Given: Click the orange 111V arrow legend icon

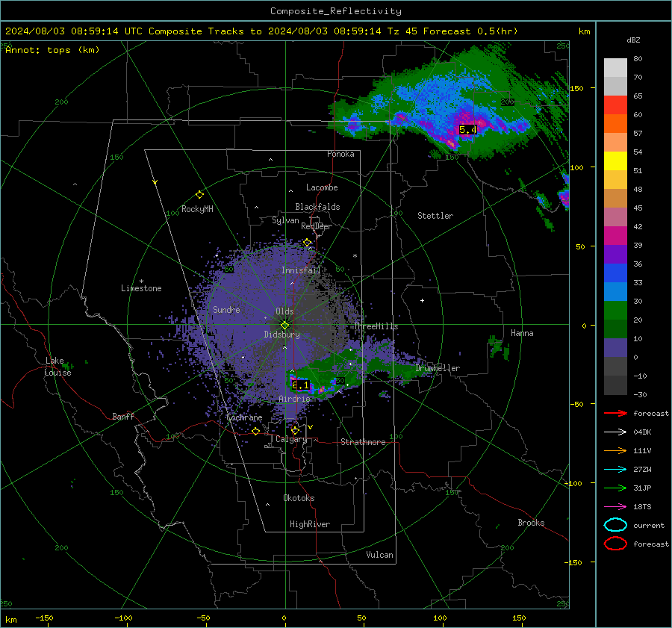Looking at the screenshot, I should tap(615, 450).
